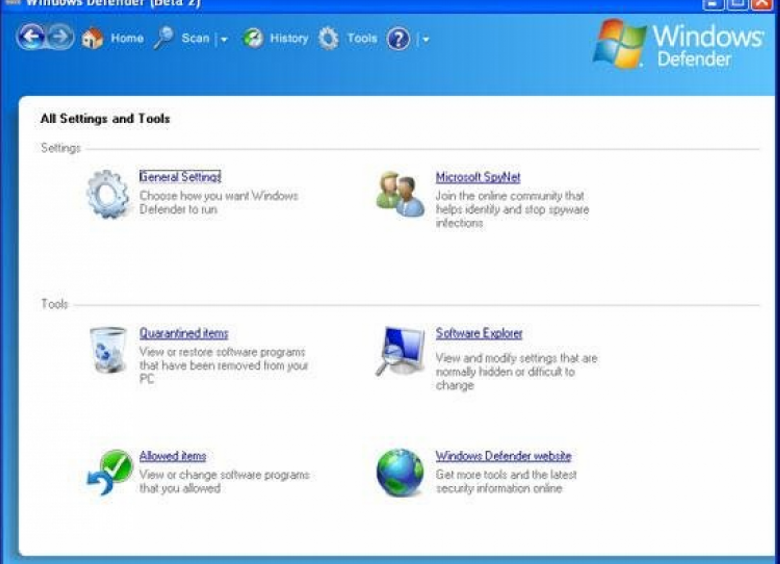780x564 pixels.
Task: Click 'View or restore software programs' description
Action: pyautogui.click(x=224, y=366)
